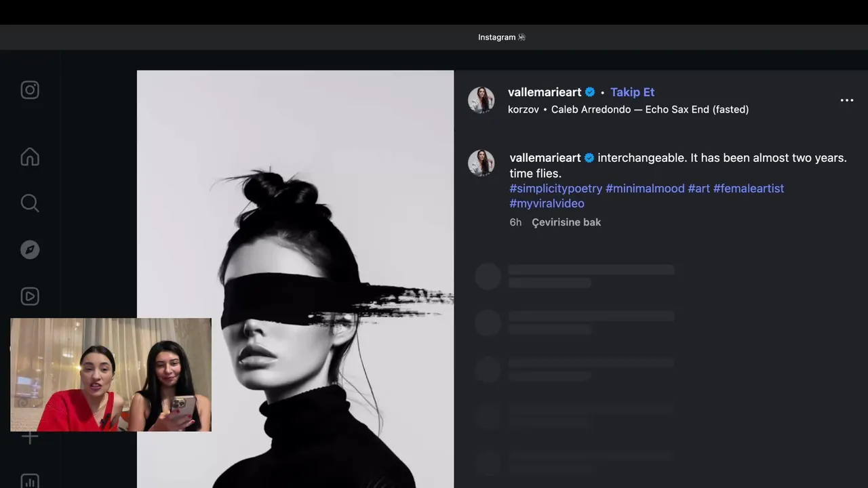Open hashtag #art
Image resolution: width=868 pixels, height=488 pixels.
(x=698, y=188)
